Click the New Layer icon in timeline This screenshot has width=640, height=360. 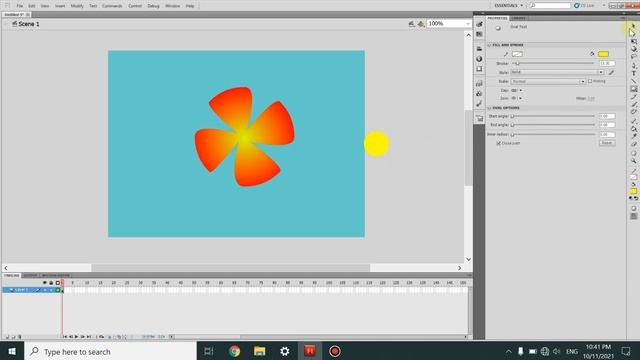point(7,337)
